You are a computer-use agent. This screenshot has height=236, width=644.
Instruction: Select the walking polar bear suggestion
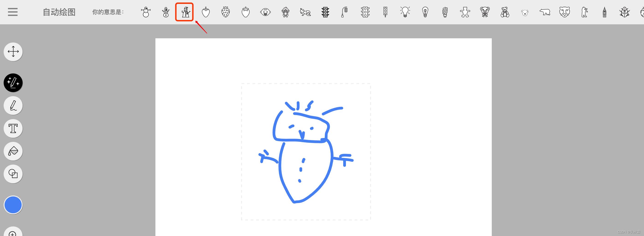tap(545, 12)
